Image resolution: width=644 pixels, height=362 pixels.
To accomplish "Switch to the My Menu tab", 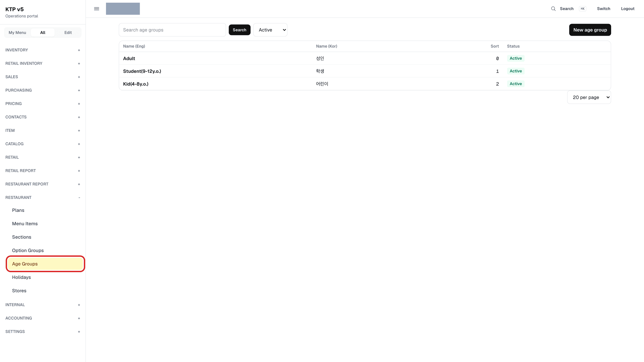I will click(x=17, y=32).
